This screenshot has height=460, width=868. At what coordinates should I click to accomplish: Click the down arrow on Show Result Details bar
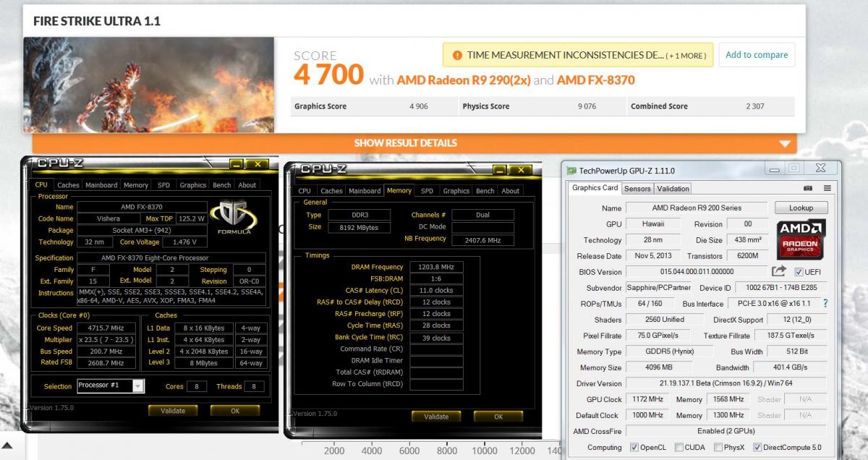(784, 143)
